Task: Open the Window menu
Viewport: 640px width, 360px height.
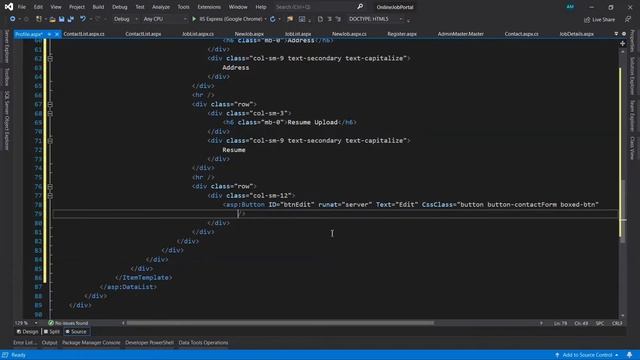Action: 238,7
